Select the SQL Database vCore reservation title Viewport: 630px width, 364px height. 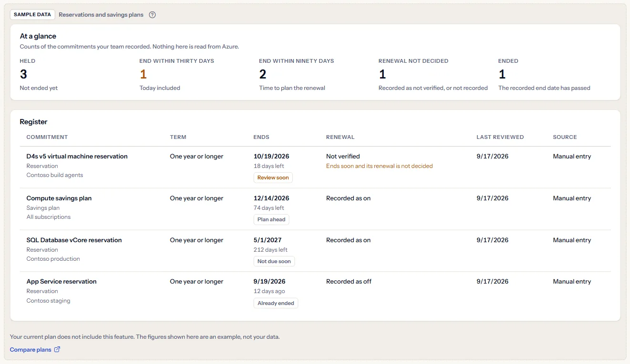74,240
